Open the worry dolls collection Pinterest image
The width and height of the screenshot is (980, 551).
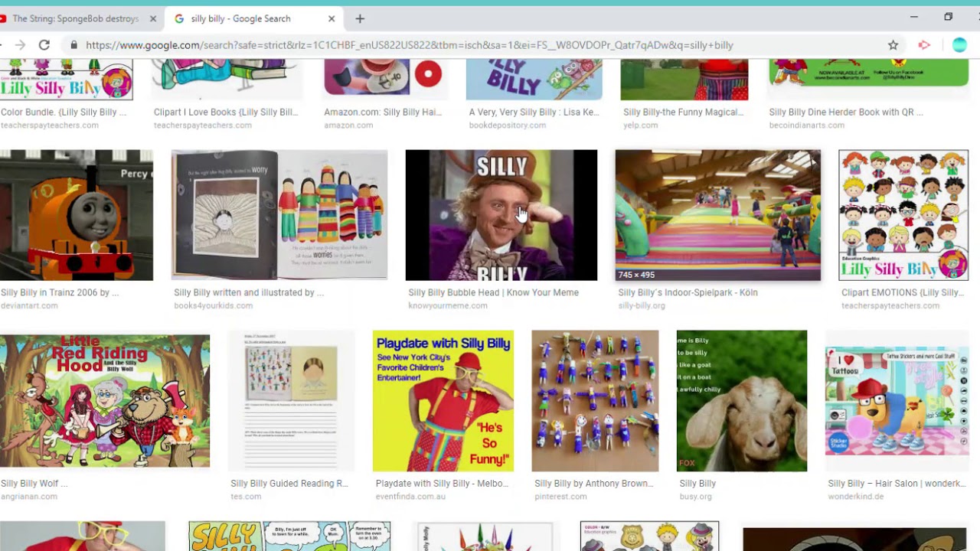pyautogui.click(x=595, y=401)
